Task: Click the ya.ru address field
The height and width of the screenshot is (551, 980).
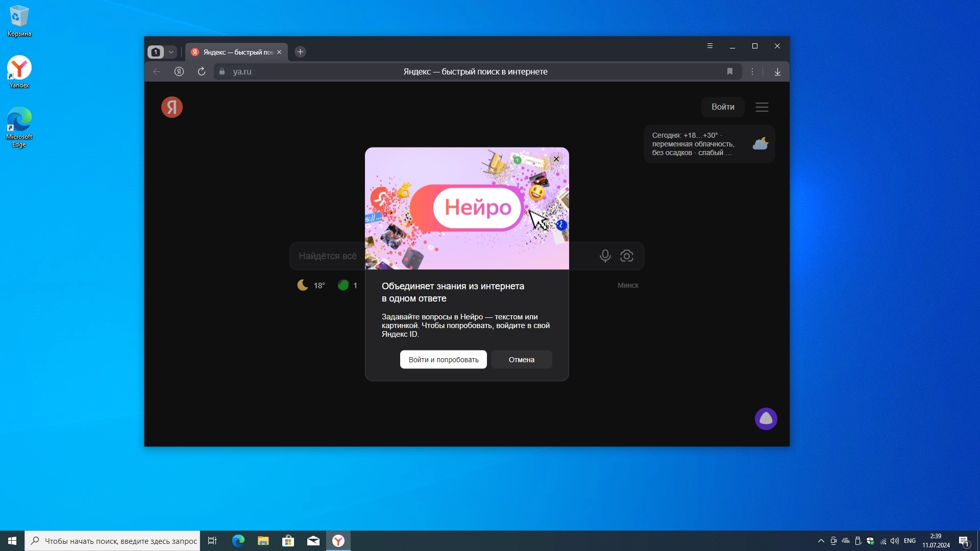Action: click(242, 71)
